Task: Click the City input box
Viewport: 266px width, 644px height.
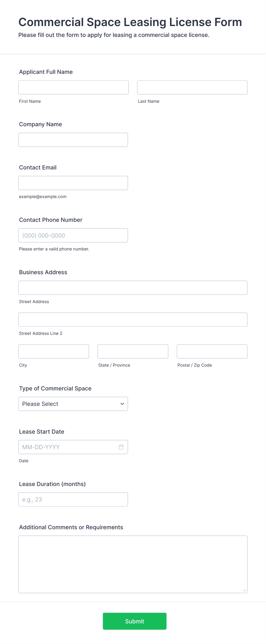Action: click(53, 351)
